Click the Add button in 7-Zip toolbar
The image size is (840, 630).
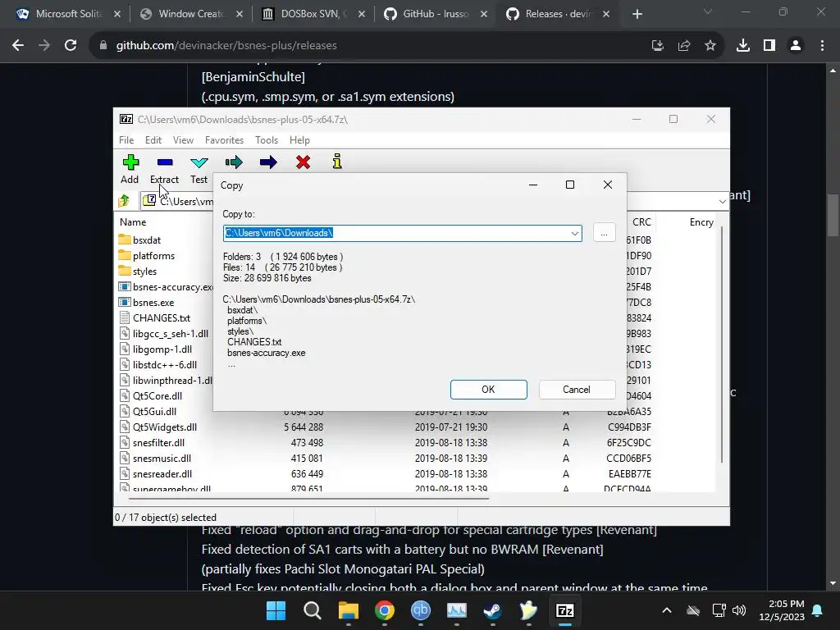130,169
